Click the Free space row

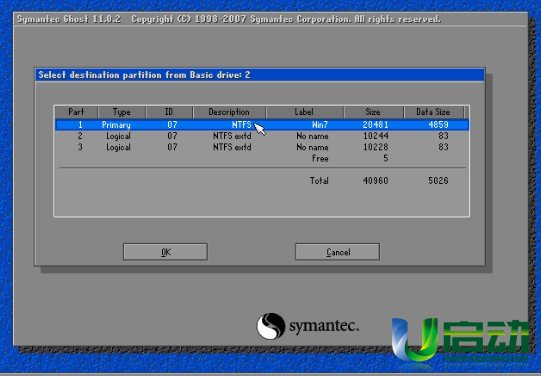[262, 158]
